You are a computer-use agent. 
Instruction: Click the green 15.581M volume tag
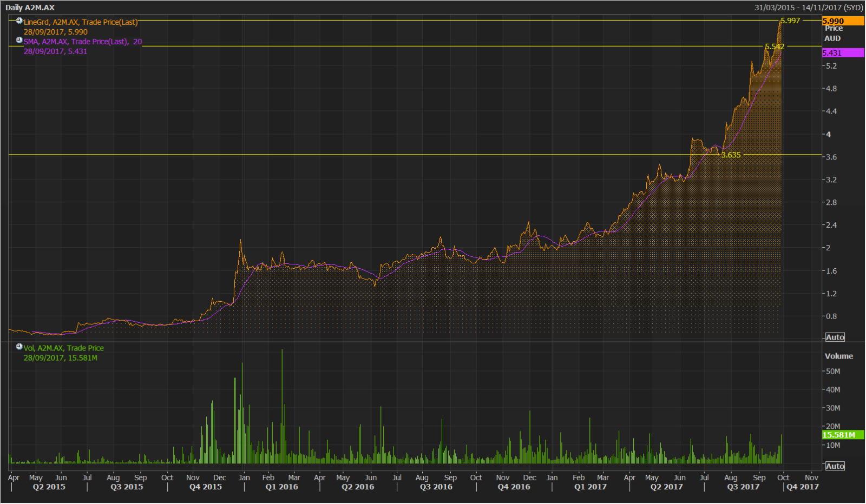843,435
